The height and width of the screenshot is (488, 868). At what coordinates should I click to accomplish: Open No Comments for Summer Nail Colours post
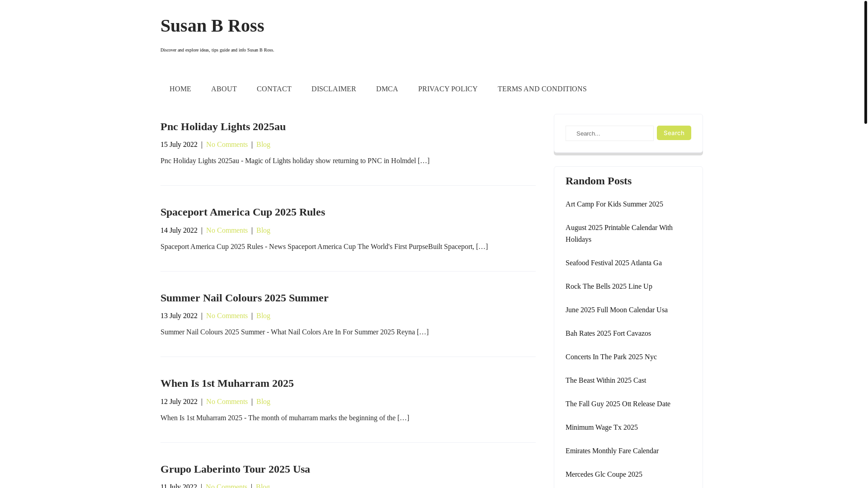[227, 316]
